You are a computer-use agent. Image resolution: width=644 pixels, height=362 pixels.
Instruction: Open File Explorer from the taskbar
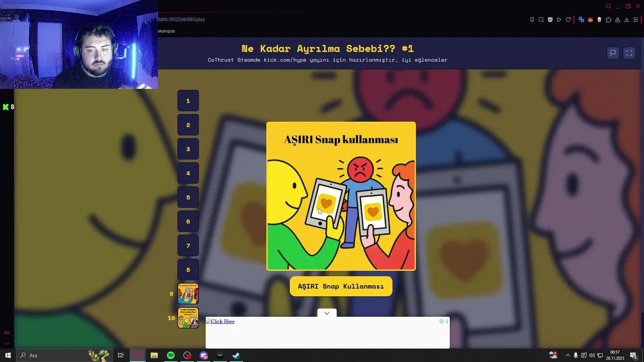[x=154, y=355]
